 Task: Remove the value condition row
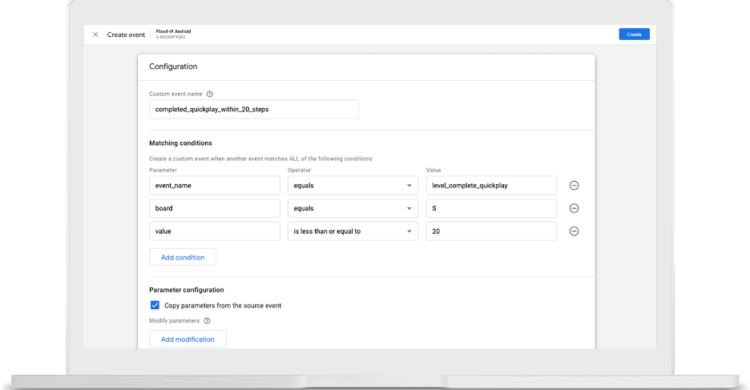click(x=574, y=231)
